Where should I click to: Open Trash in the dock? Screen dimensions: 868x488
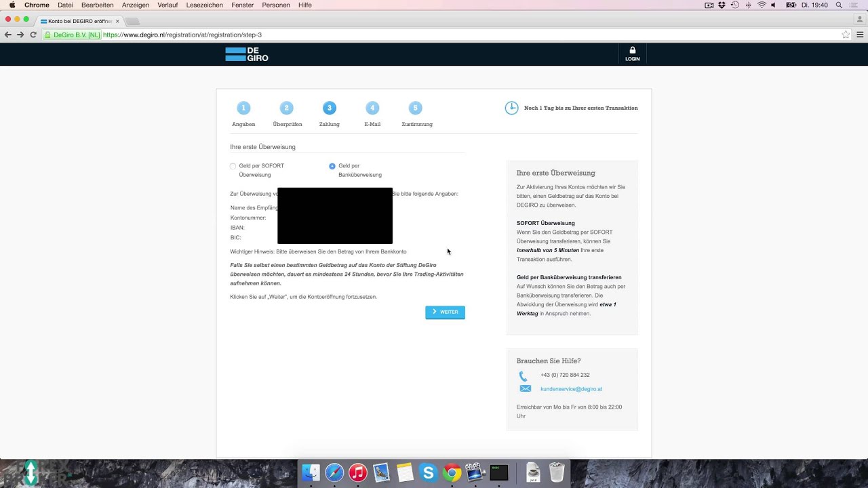pos(557,472)
